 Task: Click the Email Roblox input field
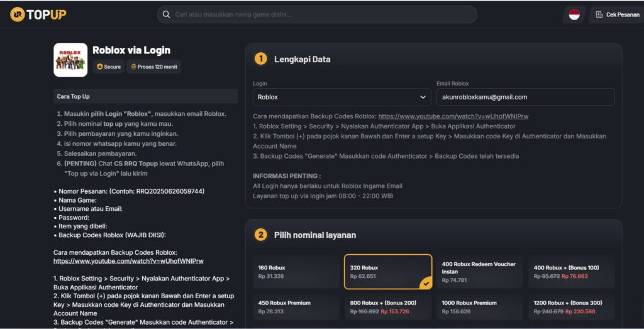pyautogui.click(x=525, y=98)
